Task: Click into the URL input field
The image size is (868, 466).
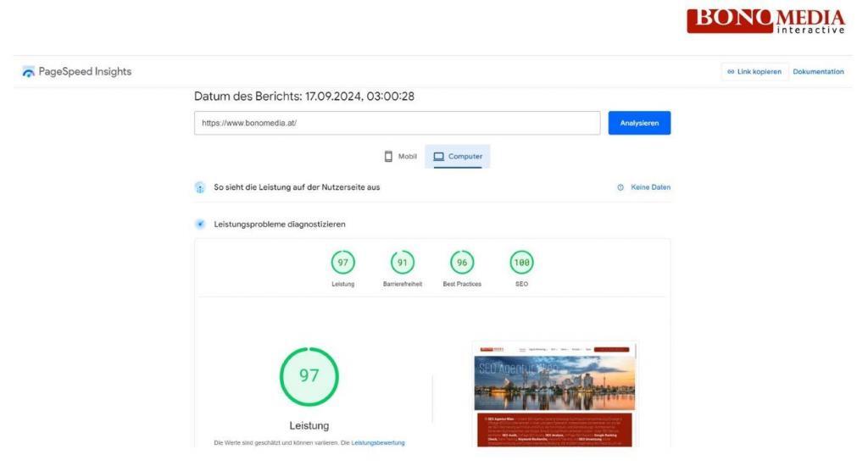Action: tap(397, 123)
